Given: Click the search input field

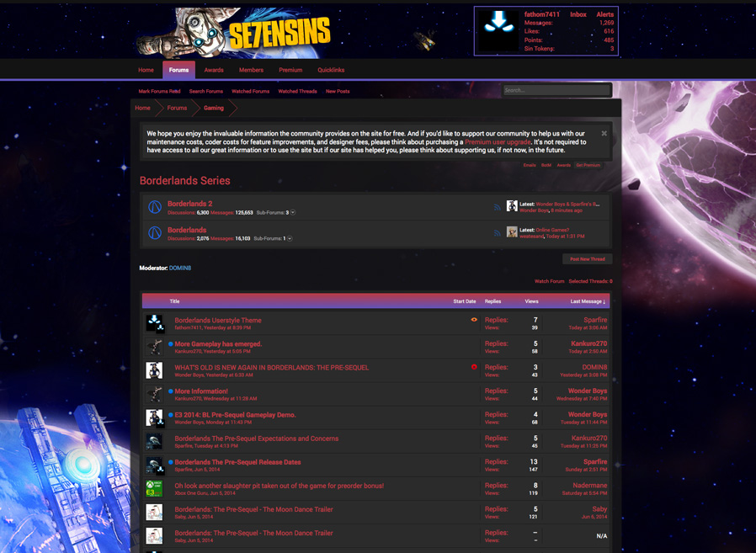Looking at the screenshot, I should pos(556,90).
